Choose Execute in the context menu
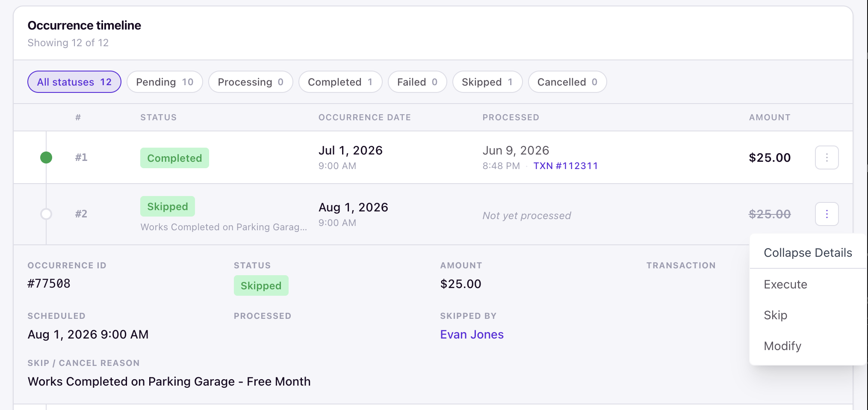Image resolution: width=868 pixels, height=410 pixels. pos(808,284)
